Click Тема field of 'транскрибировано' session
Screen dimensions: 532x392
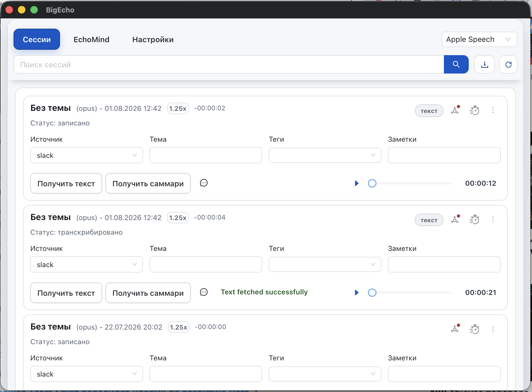coord(206,264)
